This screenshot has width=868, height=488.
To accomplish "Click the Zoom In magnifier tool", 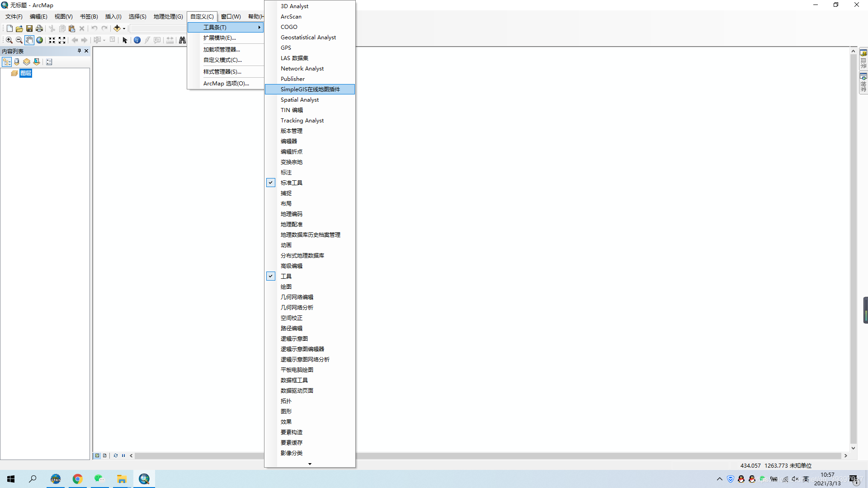I will pyautogui.click(x=9, y=40).
